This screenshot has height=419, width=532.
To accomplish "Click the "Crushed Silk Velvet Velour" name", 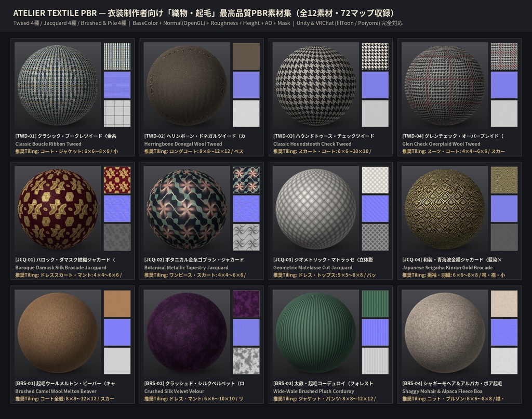I will (x=174, y=391).
